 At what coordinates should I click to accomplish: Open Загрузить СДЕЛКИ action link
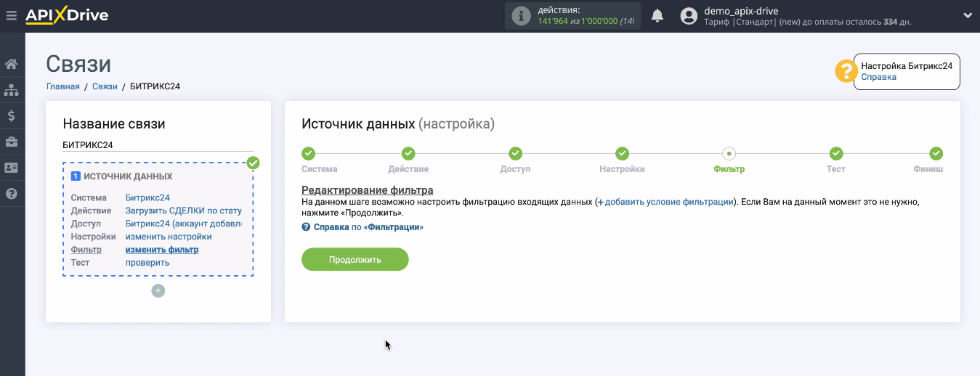(183, 211)
